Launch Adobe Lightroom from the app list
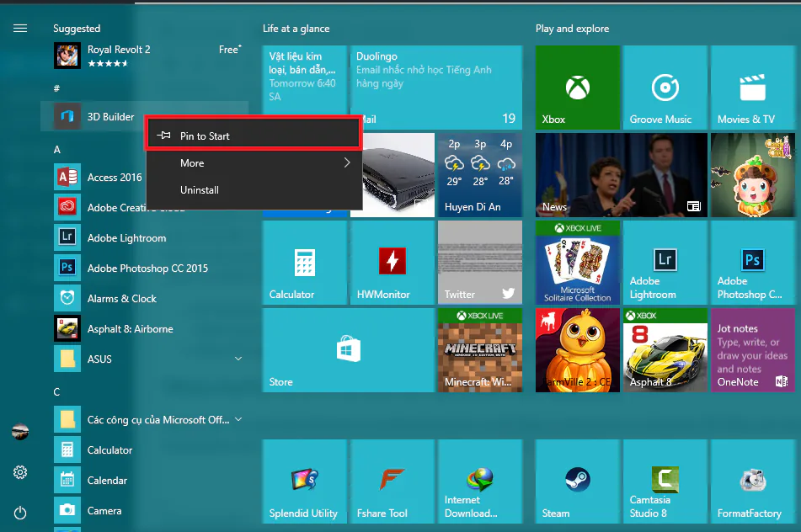Screen dimensions: 801x532 [147, 238]
